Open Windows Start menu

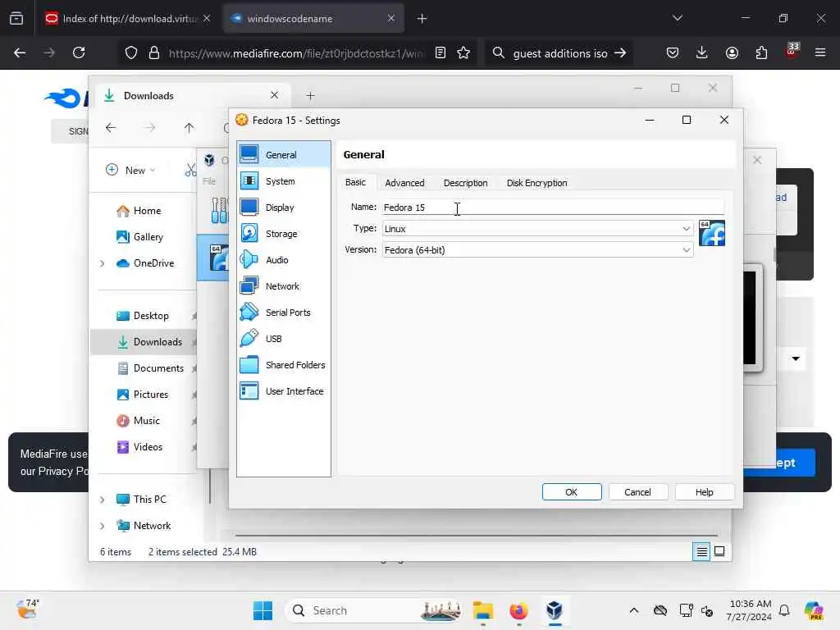click(x=262, y=610)
